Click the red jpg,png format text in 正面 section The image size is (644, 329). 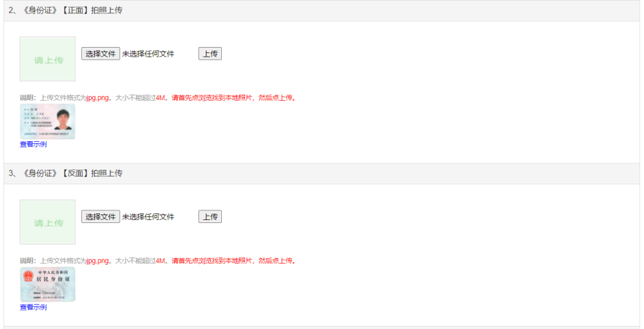(98, 98)
